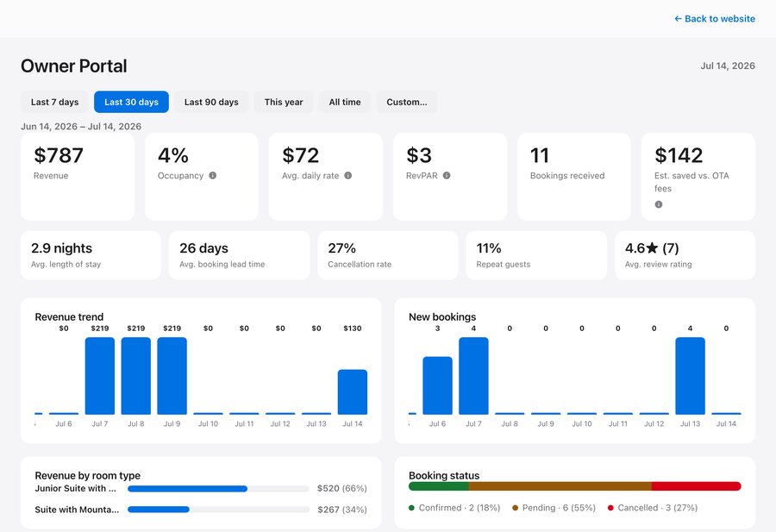Click the brown Pending segment of status bar
The width and height of the screenshot is (776, 532).
[x=560, y=486]
